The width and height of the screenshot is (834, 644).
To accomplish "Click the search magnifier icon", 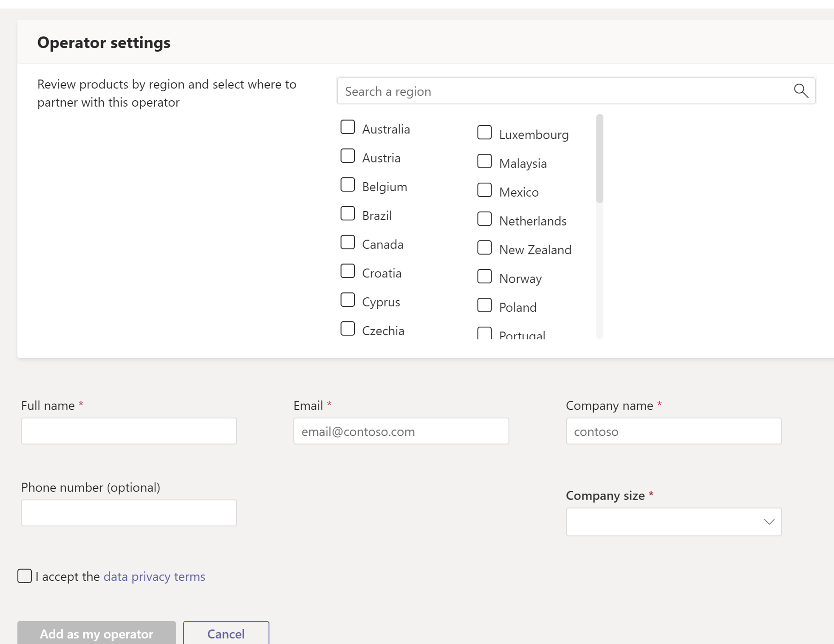I will (801, 90).
